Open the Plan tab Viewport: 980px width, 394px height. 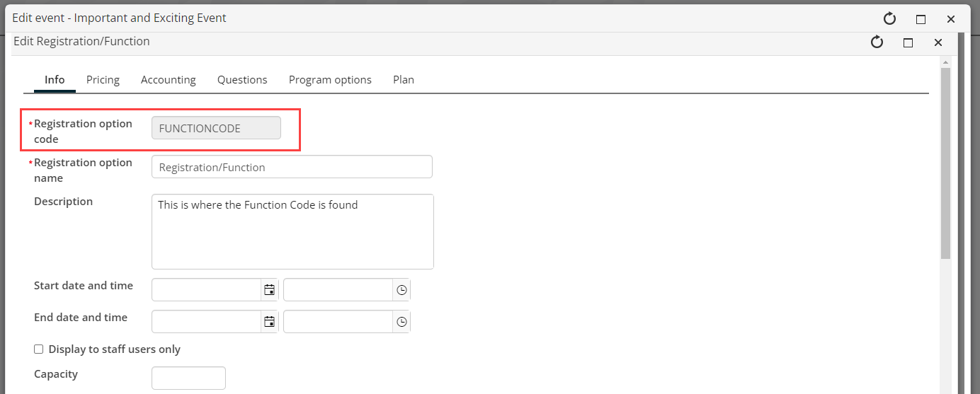tap(404, 80)
